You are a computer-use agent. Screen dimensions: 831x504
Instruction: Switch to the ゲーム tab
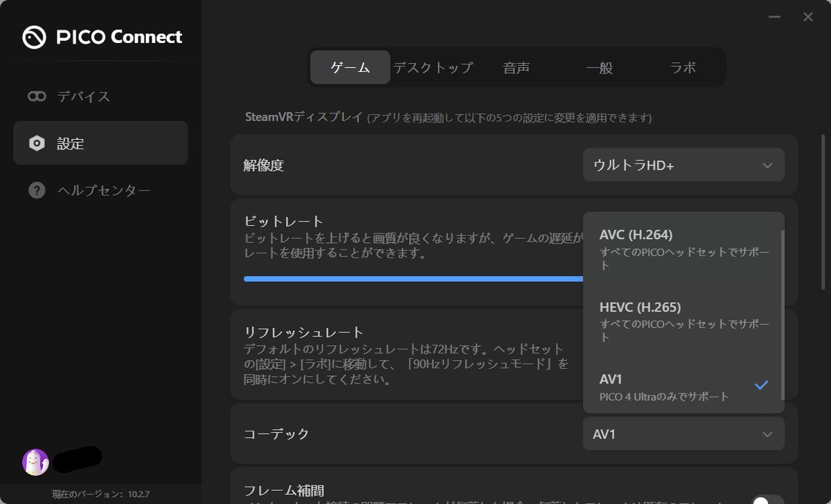coord(350,67)
